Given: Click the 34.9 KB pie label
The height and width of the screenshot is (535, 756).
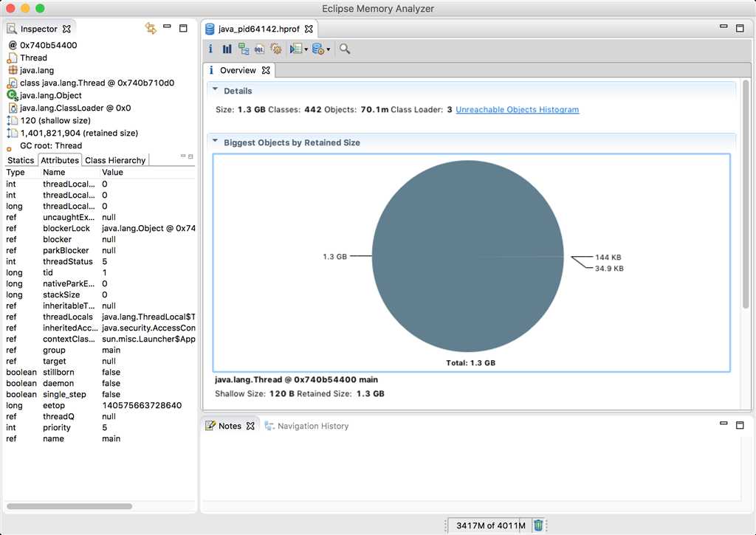Looking at the screenshot, I should (609, 269).
